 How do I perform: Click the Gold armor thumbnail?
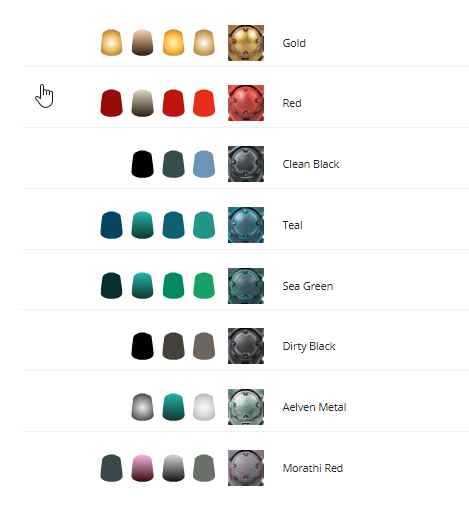coord(246,43)
